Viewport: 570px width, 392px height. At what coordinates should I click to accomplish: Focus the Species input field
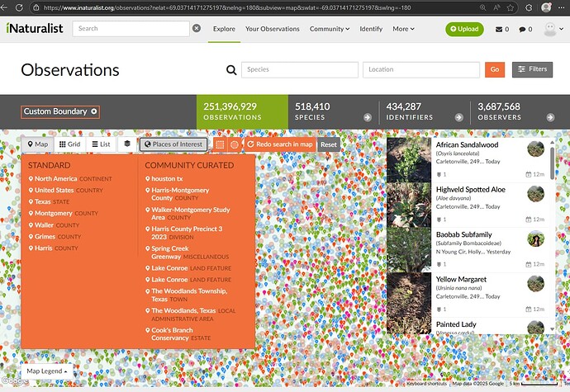[300, 69]
